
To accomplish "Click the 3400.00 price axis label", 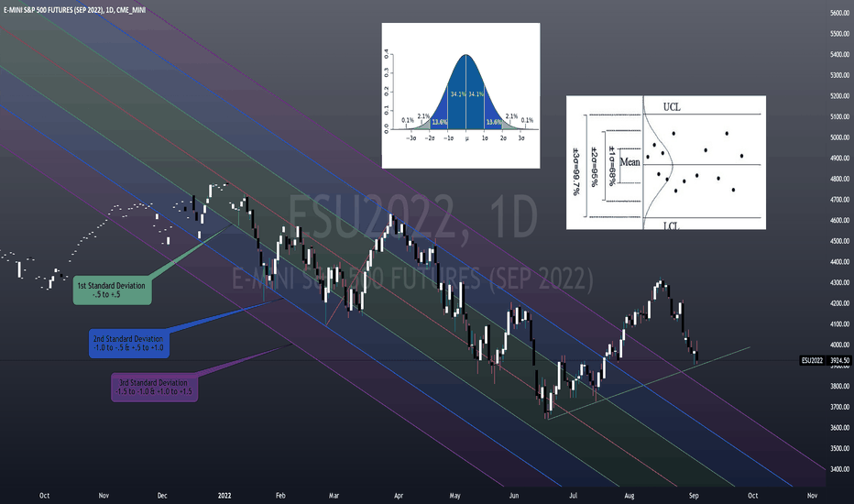I will tap(839, 469).
